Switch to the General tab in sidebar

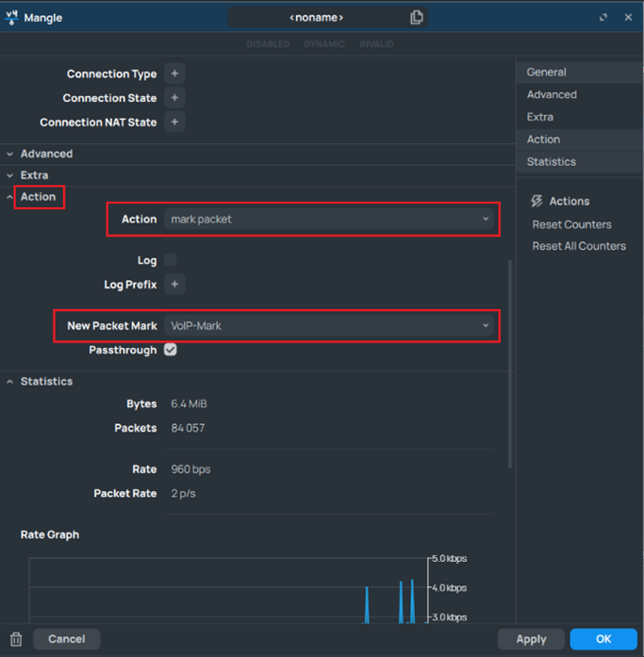(x=547, y=72)
